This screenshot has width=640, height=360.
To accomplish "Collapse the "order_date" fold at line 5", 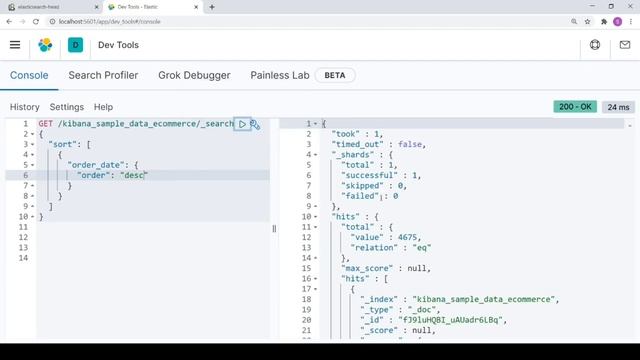I will tap(33, 165).
